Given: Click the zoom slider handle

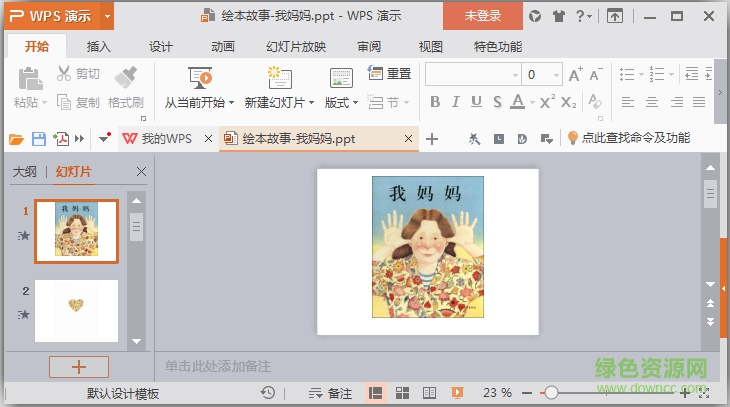Looking at the screenshot, I should [551, 393].
